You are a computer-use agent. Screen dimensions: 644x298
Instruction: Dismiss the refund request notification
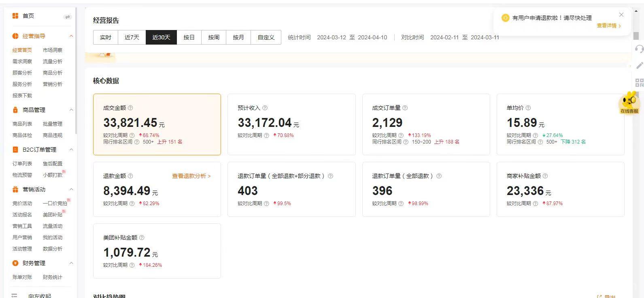point(621,15)
